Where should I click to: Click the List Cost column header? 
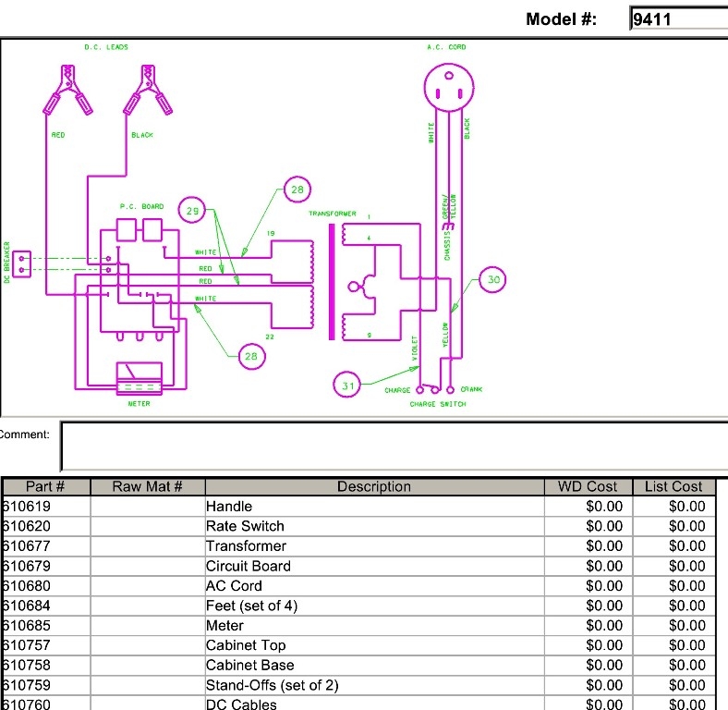[673, 486]
